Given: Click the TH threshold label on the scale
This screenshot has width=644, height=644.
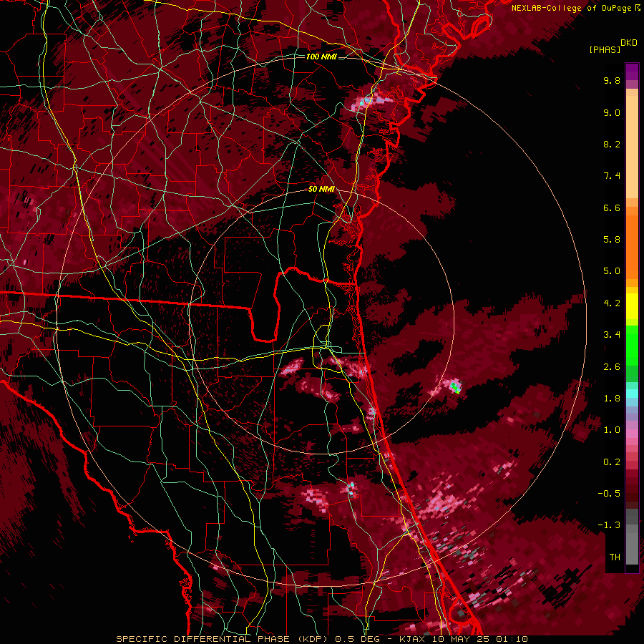Looking at the screenshot, I should [615, 557].
